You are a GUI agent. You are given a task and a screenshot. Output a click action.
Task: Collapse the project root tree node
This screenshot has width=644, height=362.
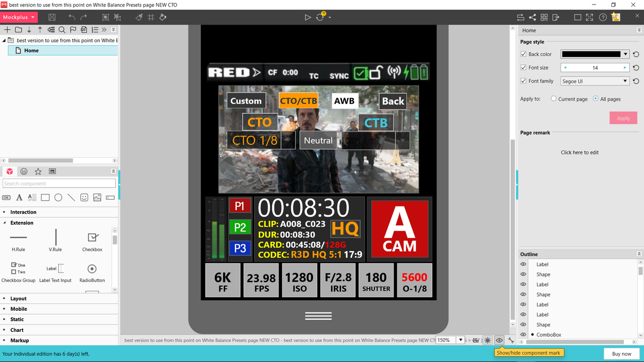point(4,40)
